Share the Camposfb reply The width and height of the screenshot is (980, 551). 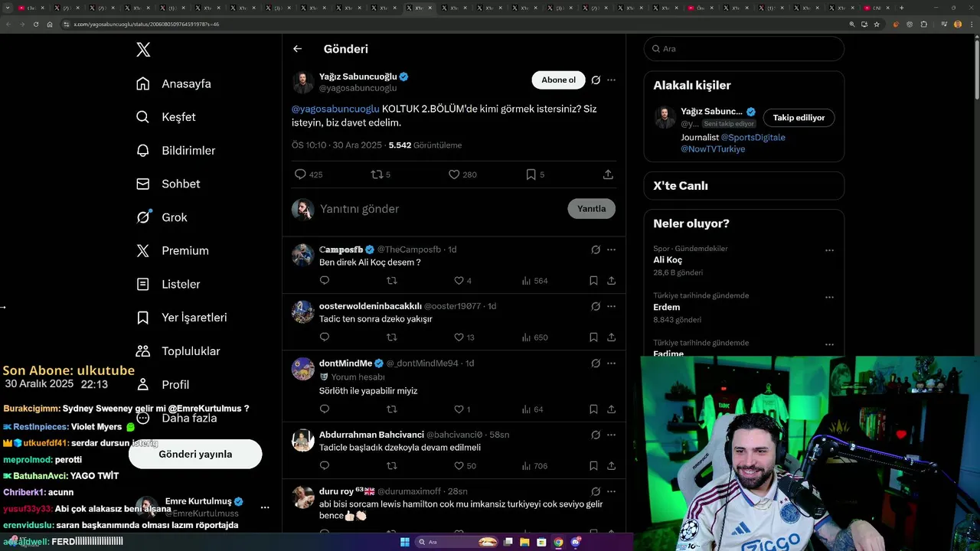point(611,281)
